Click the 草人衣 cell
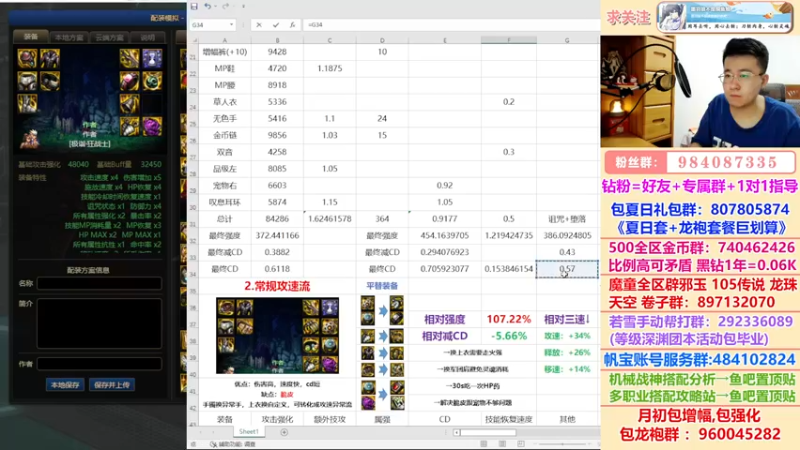 [x=224, y=102]
